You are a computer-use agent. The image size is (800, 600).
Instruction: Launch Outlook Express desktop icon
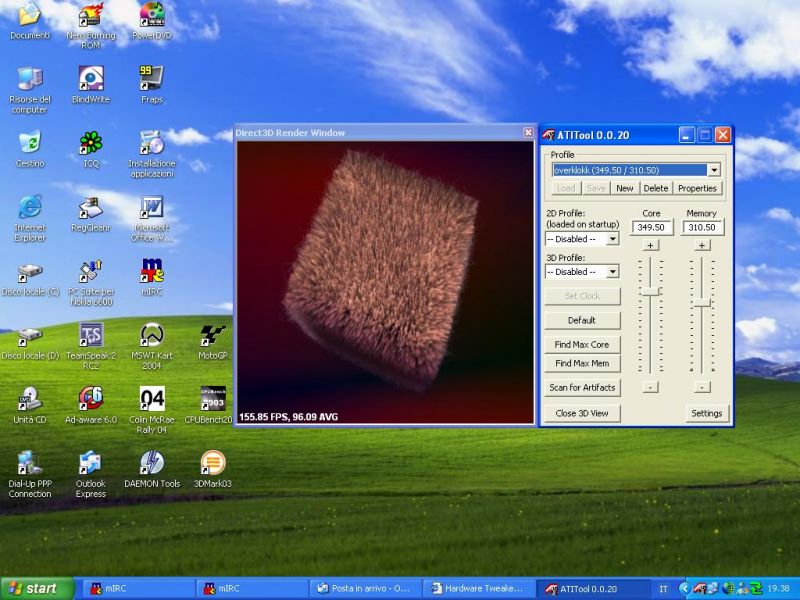(91, 476)
